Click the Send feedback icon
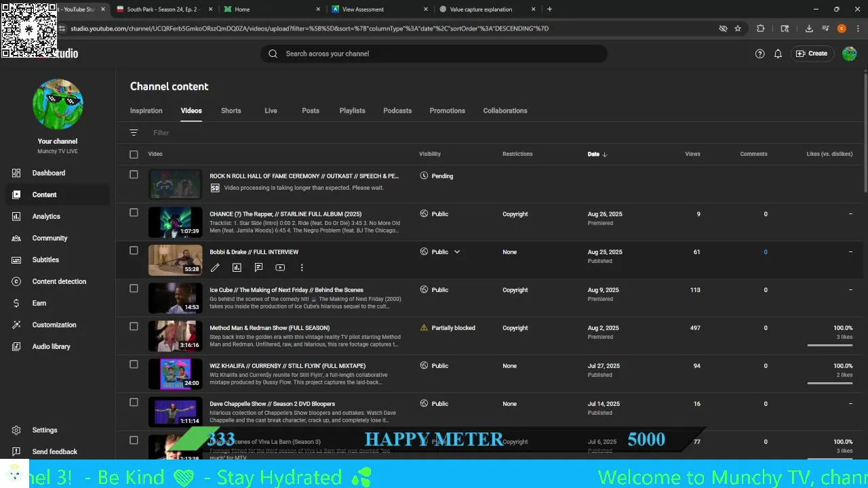The height and width of the screenshot is (488, 868). 17,451
